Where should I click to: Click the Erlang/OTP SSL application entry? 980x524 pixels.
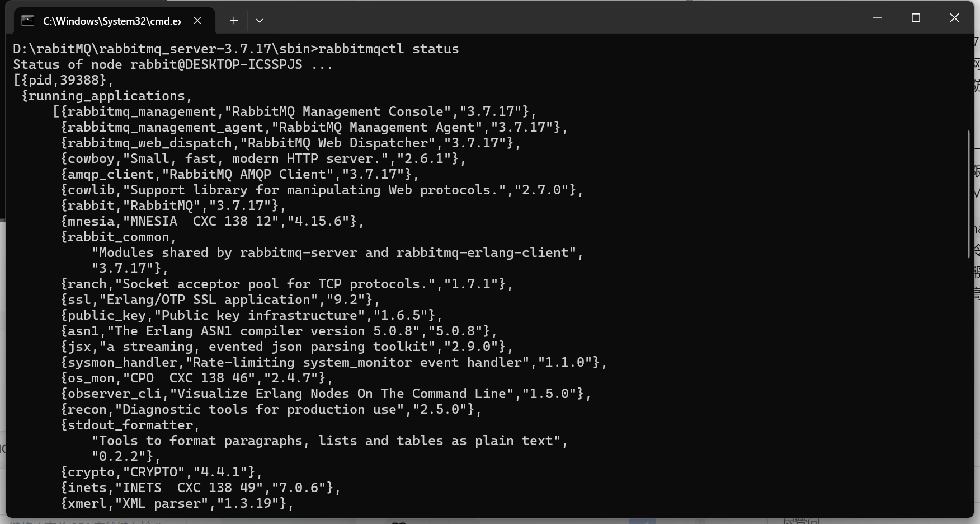(x=219, y=300)
